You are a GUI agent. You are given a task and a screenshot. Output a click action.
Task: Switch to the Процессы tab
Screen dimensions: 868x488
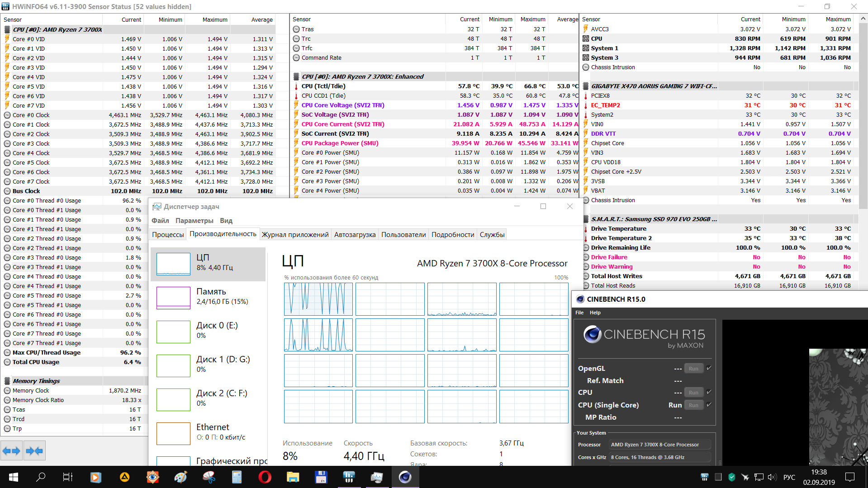click(168, 234)
